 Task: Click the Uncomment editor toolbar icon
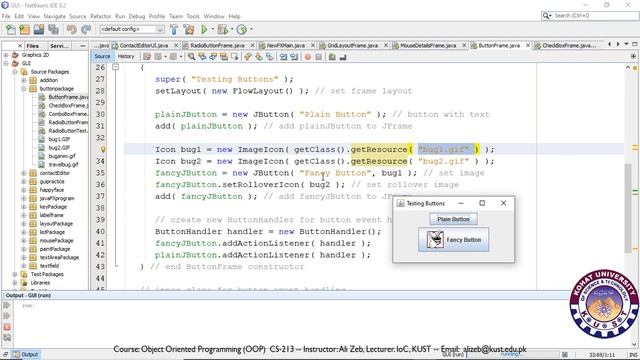[343, 57]
